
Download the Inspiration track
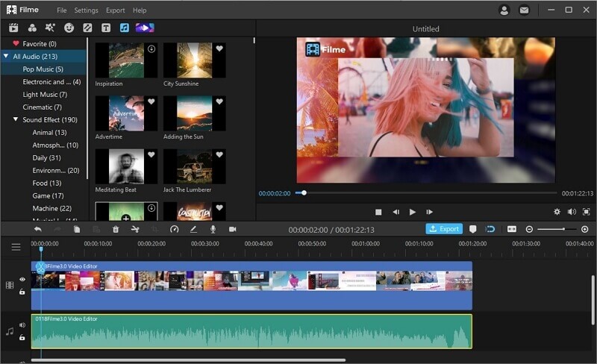151,48
